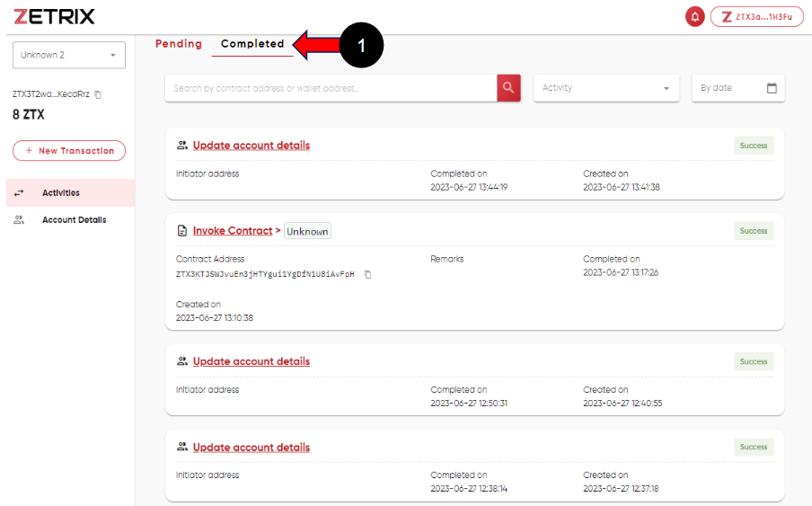Expand the Activity filter dropdown
The image size is (812, 506).
(x=606, y=88)
